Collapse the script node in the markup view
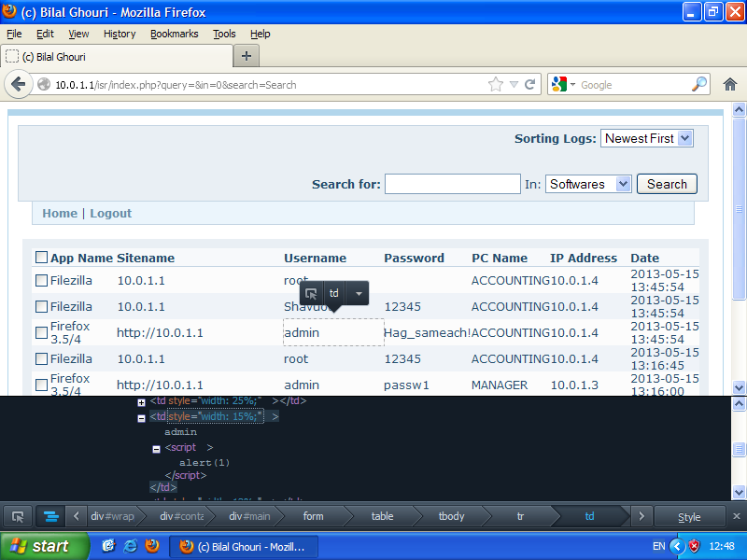747x560 pixels. click(156, 449)
